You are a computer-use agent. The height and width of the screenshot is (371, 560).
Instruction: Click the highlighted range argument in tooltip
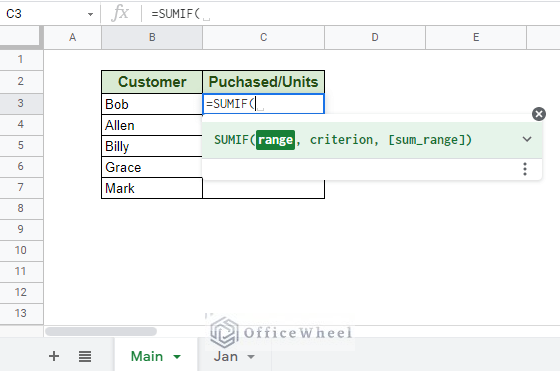(x=275, y=140)
